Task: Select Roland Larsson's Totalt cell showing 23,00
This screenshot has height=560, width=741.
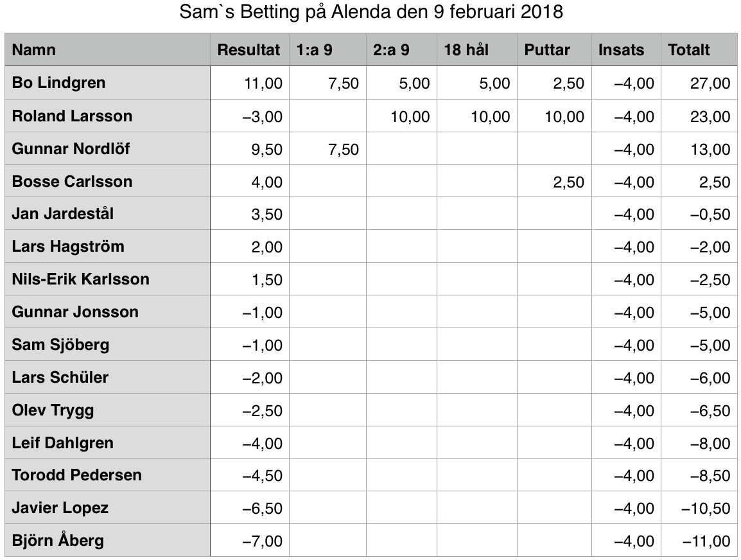Action: [x=699, y=116]
